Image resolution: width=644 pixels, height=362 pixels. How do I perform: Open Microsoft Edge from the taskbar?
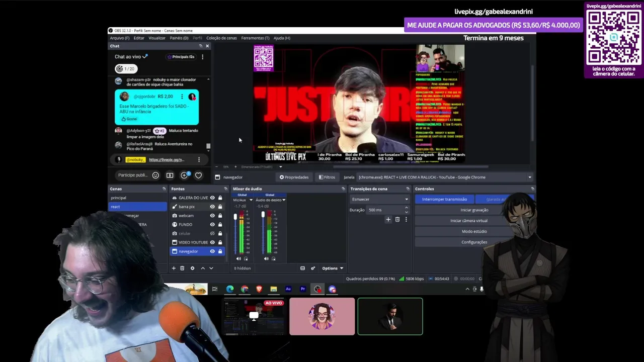coord(230,289)
